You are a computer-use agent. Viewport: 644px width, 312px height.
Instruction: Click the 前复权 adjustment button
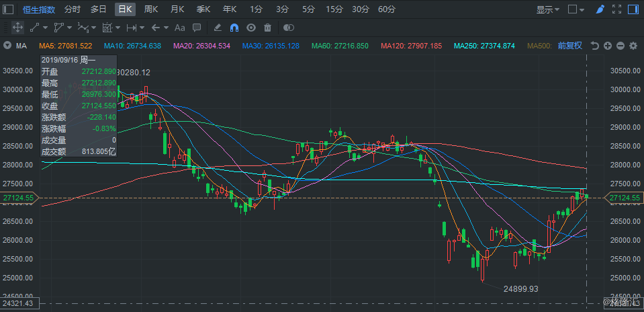(x=570, y=46)
